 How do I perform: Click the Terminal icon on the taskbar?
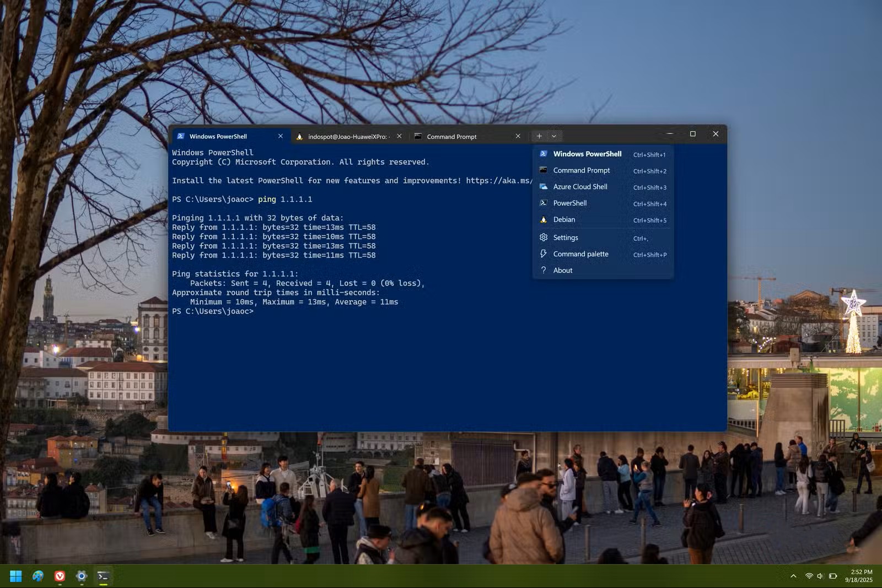[103, 575]
